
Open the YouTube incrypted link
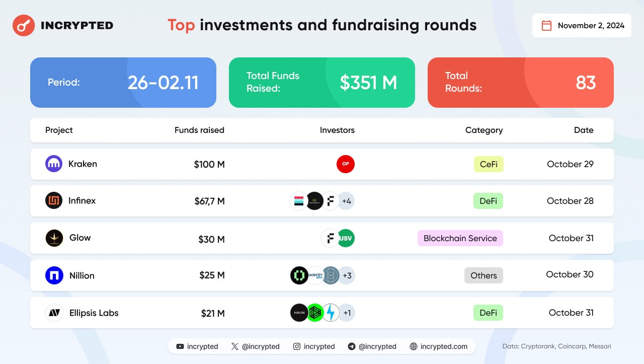click(197, 346)
